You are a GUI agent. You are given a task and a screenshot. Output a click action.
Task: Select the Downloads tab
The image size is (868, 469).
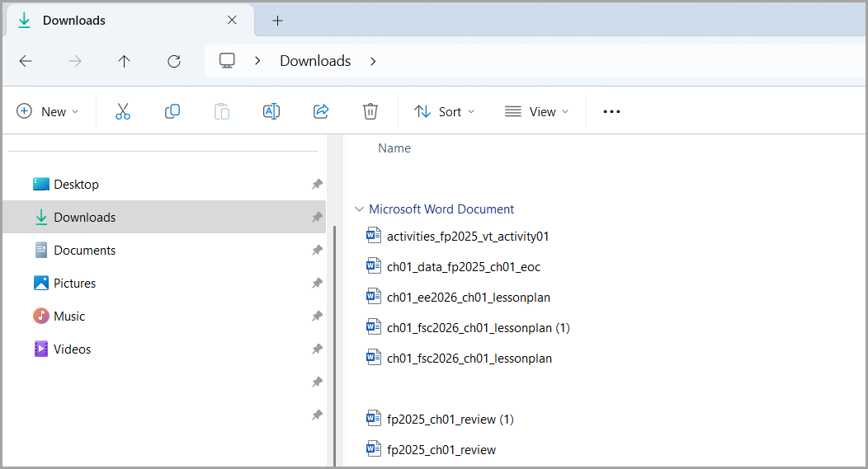(130, 21)
